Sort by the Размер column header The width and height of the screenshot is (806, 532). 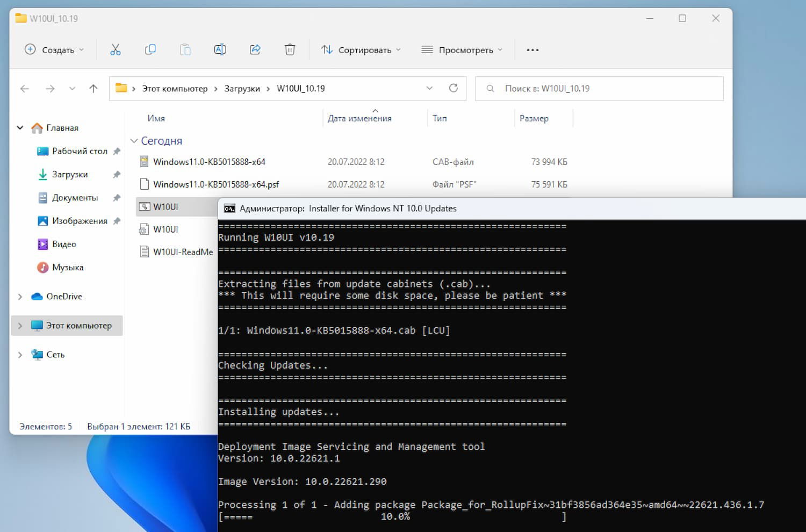(534, 118)
